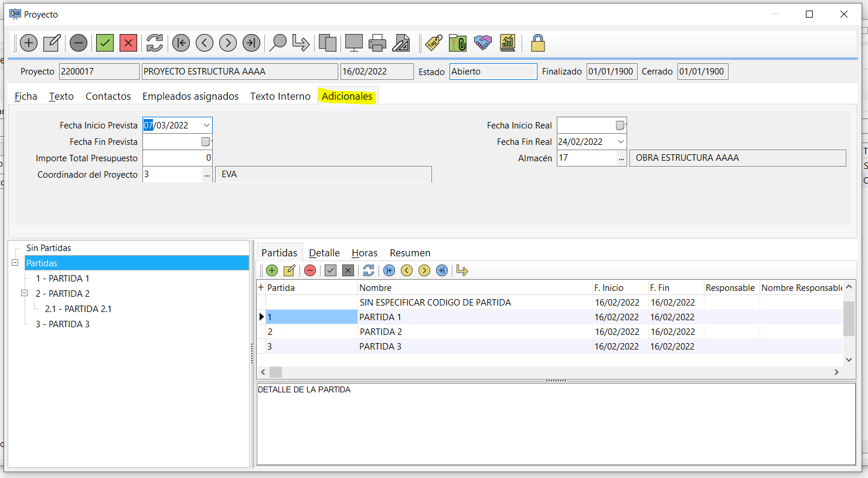Click the Estado field showing Abierto
This screenshot has height=478, width=868.
(493, 72)
